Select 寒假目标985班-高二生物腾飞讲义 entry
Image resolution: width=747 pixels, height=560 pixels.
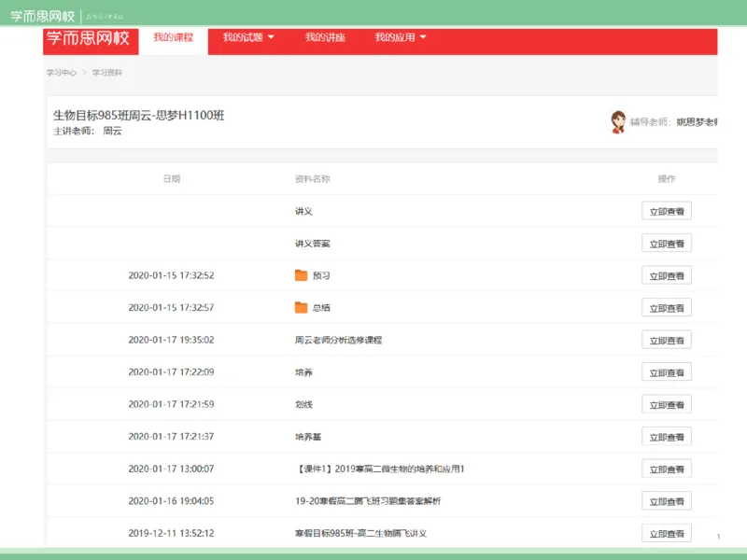360,533
